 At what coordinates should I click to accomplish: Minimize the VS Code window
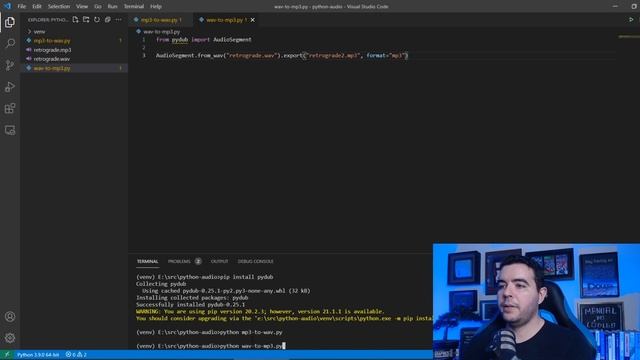coord(615,6)
